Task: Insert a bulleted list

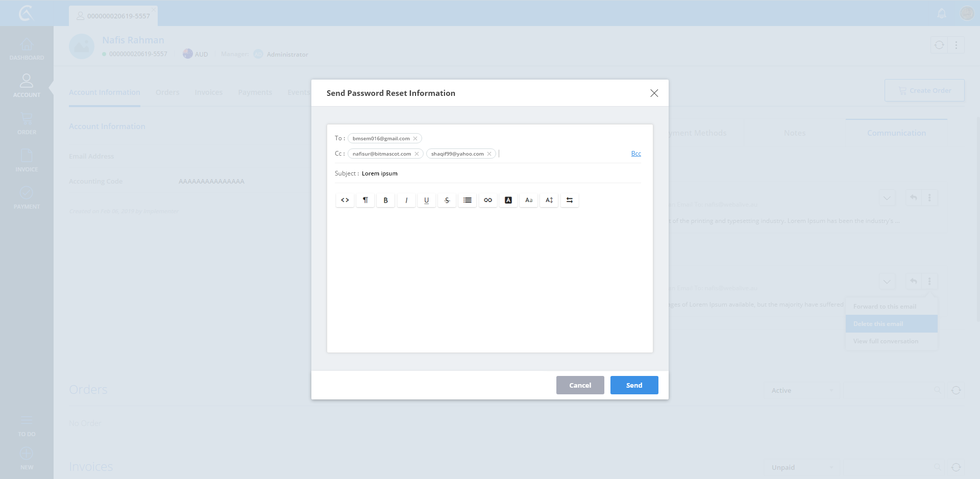Action: pyautogui.click(x=468, y=200)
